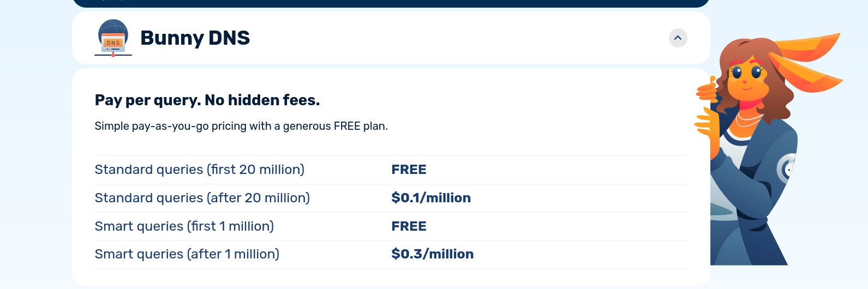Image resolution: width=868 pixels, height=289 pixels.
Task: Click the circular emblem on mascot's sleeve
Action: [787, 169]
